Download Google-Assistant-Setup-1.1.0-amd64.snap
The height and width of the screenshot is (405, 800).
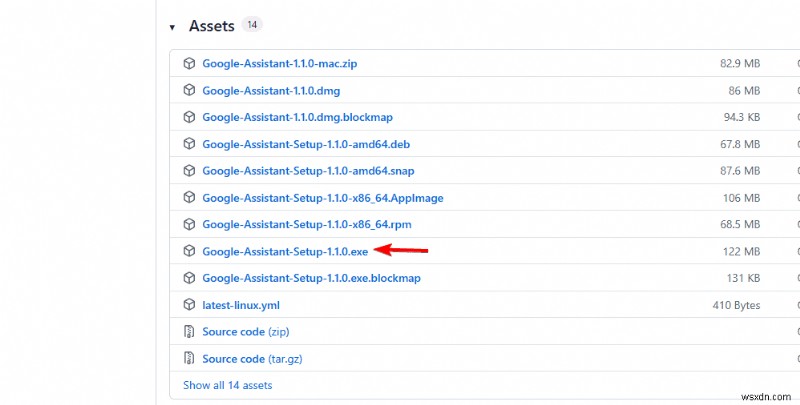pyautogui.click(x=308, y=171)
